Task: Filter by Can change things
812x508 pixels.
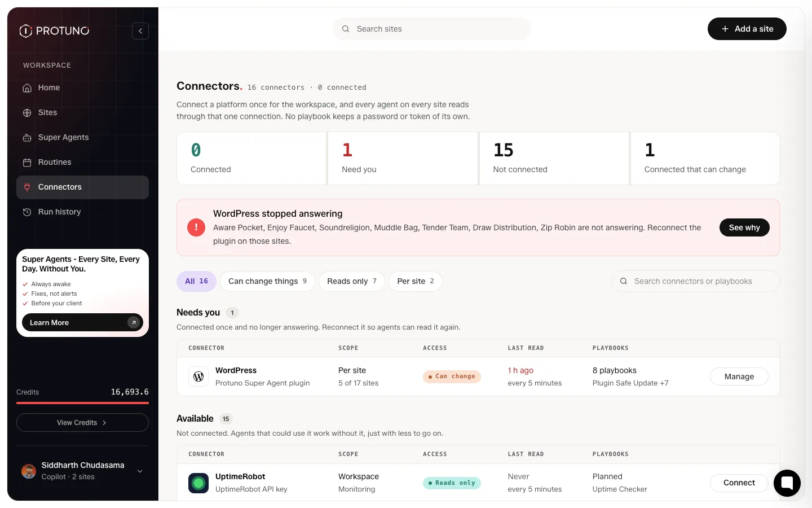Action: point(267,281)
